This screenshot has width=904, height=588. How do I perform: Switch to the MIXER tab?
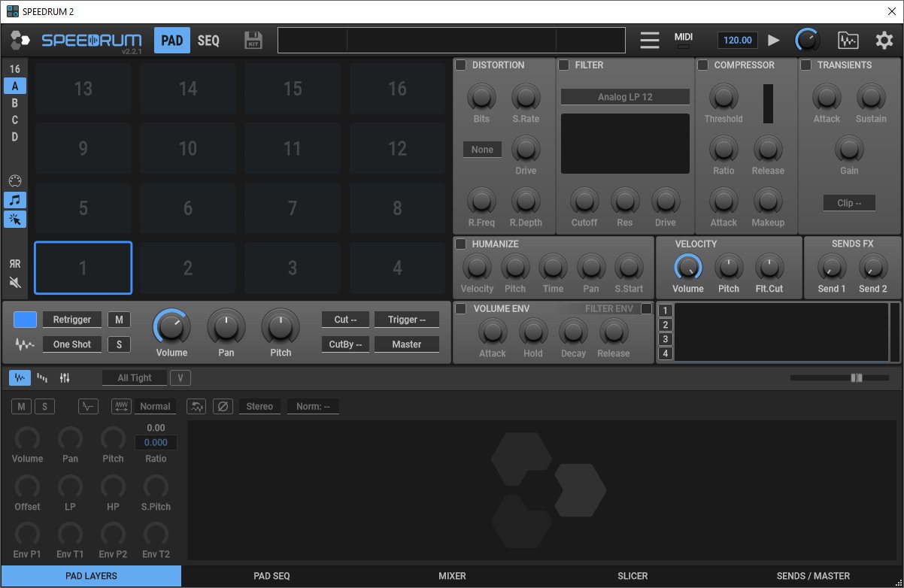point(452,576)
